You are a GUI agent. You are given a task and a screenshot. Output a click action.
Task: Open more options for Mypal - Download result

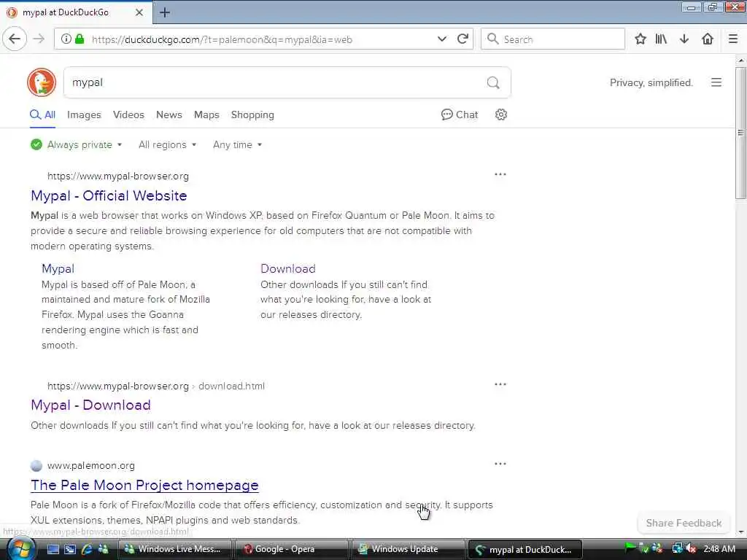point(500,384)
